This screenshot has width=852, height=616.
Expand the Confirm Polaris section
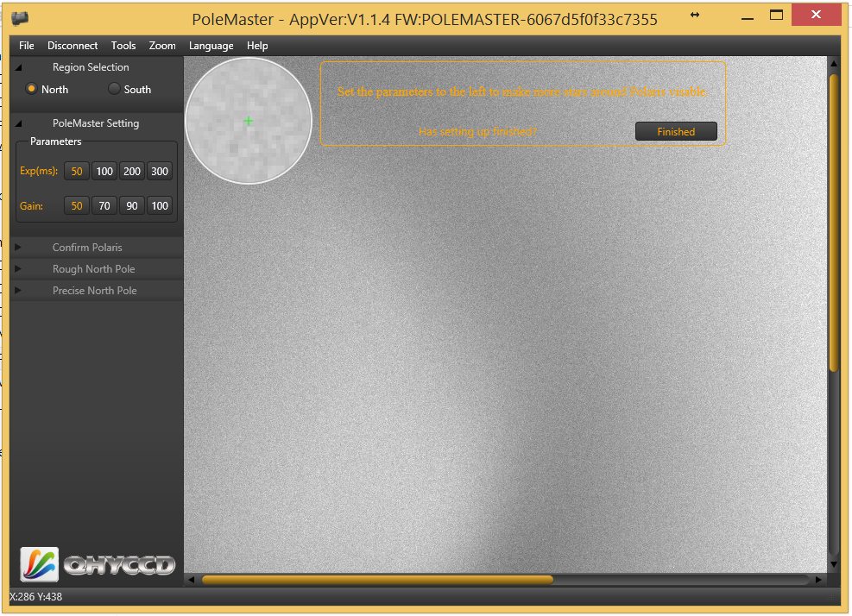point(18,247)
